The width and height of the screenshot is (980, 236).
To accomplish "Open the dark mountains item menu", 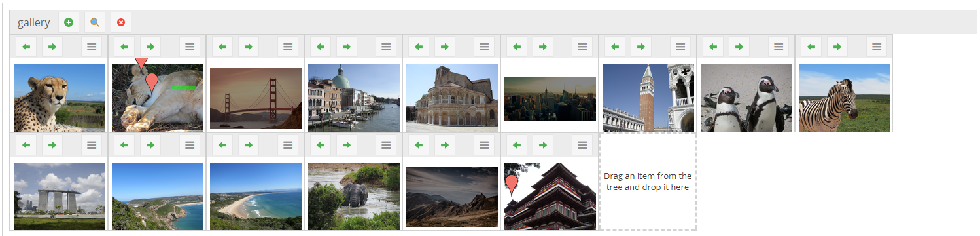I will click(484, 145).
